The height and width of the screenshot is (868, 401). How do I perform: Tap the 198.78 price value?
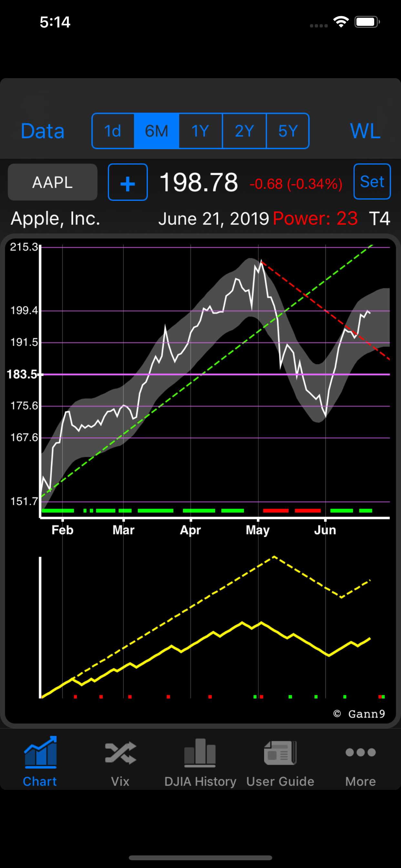pyautogui.click(x=199, y=182)
